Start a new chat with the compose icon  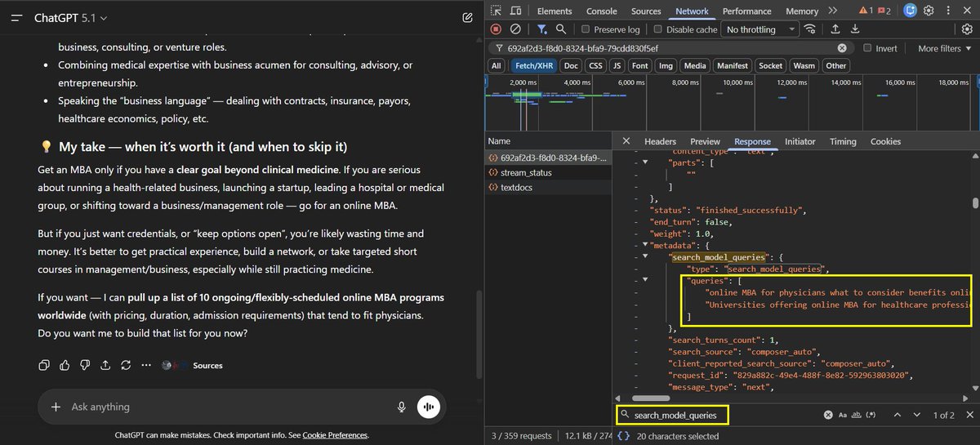point(467,17)
